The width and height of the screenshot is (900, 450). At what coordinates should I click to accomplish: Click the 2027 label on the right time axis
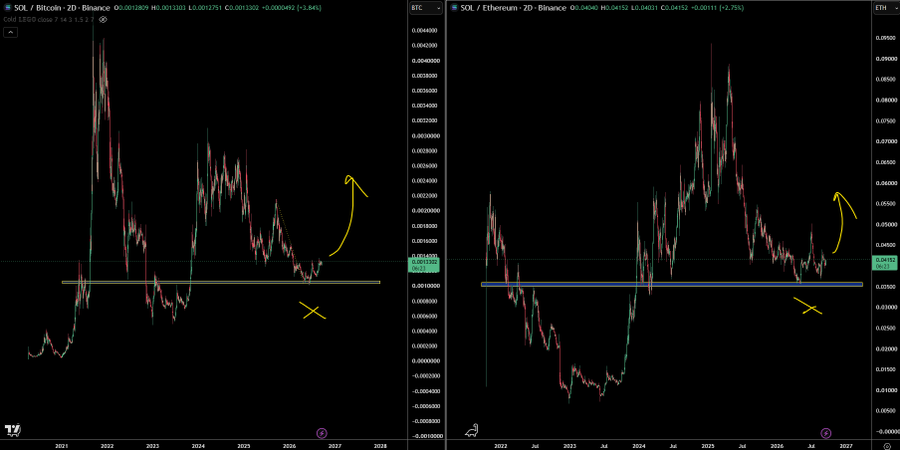pos(845,445)
